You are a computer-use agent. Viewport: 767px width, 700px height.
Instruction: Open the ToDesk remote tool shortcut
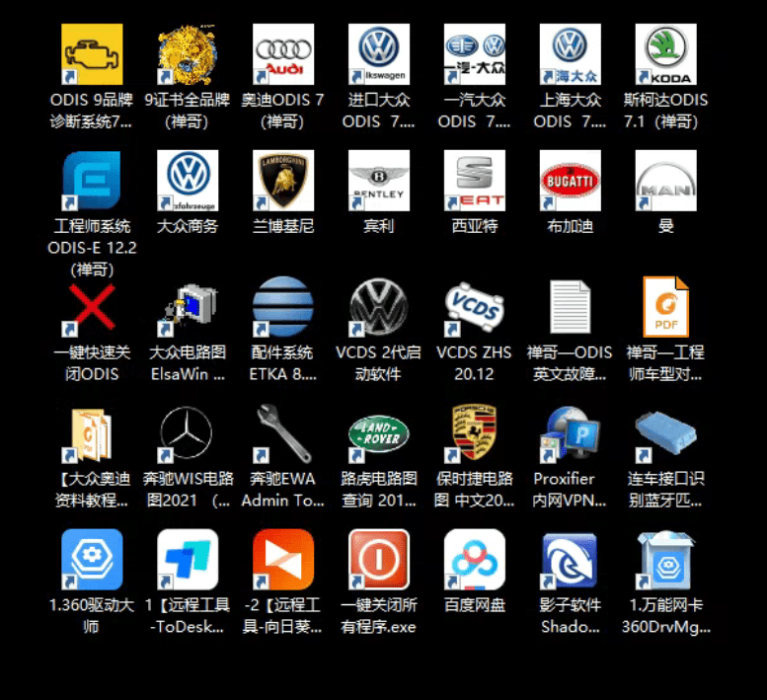pyautogui.click(x=188, y=561)
